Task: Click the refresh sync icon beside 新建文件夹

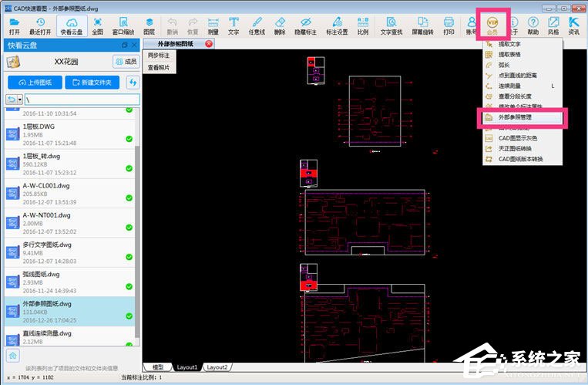Action: pyautogui.click(x=132, y=83)
